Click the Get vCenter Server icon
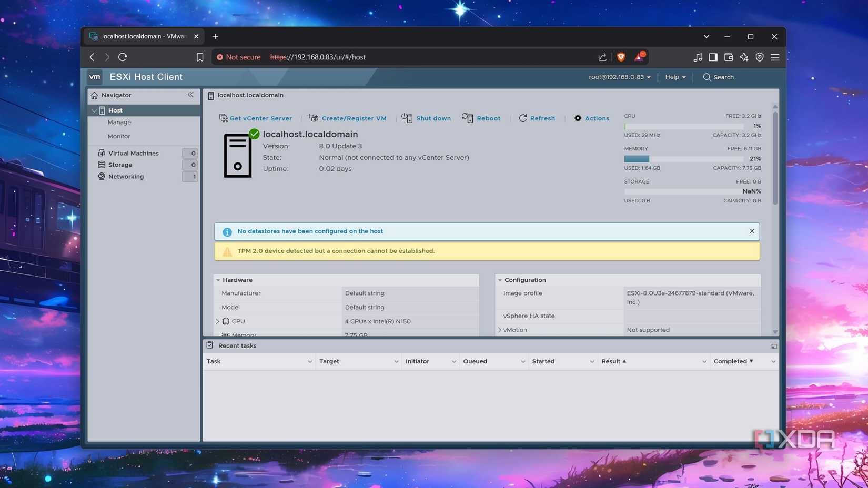Image resolution: width=868 pixels, height=488 pixels. (224, 118)
